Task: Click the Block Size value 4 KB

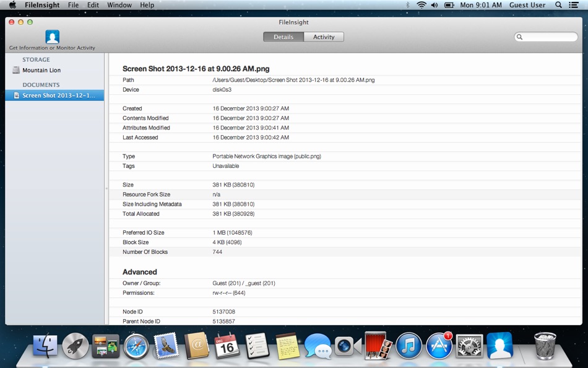Action: (227, 242)
